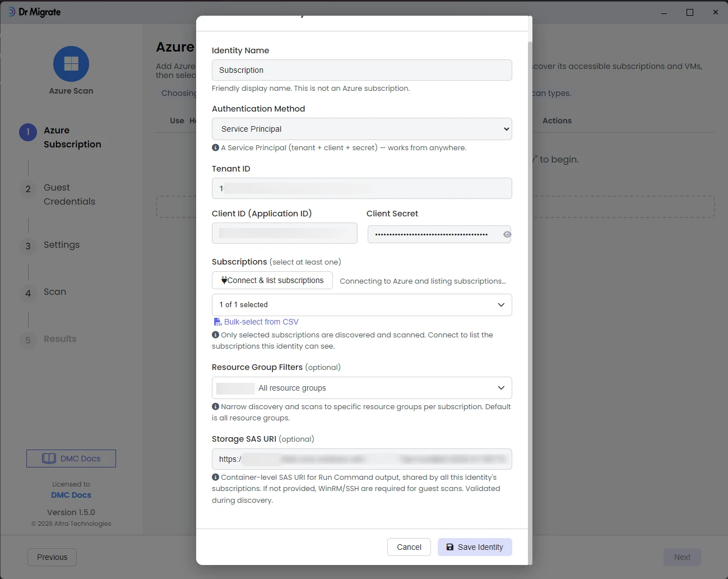This screenshot has width=728, height=579.
Task: Expand the 1 of 1 selected subscriptions list
Action: [362, 305]
